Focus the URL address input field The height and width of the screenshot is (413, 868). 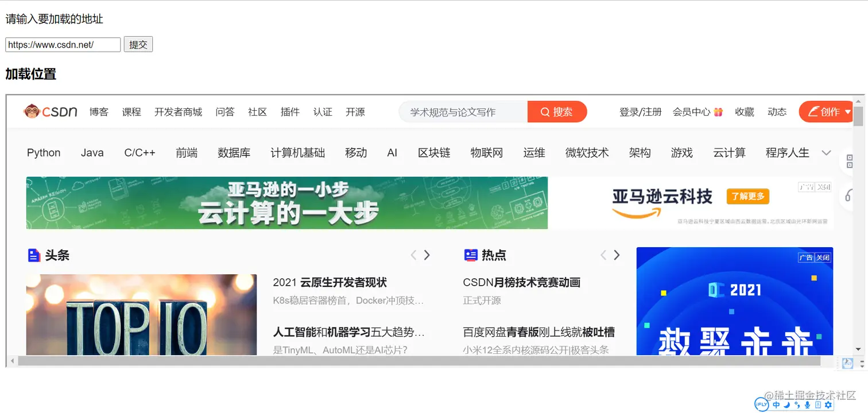[63, 45]
